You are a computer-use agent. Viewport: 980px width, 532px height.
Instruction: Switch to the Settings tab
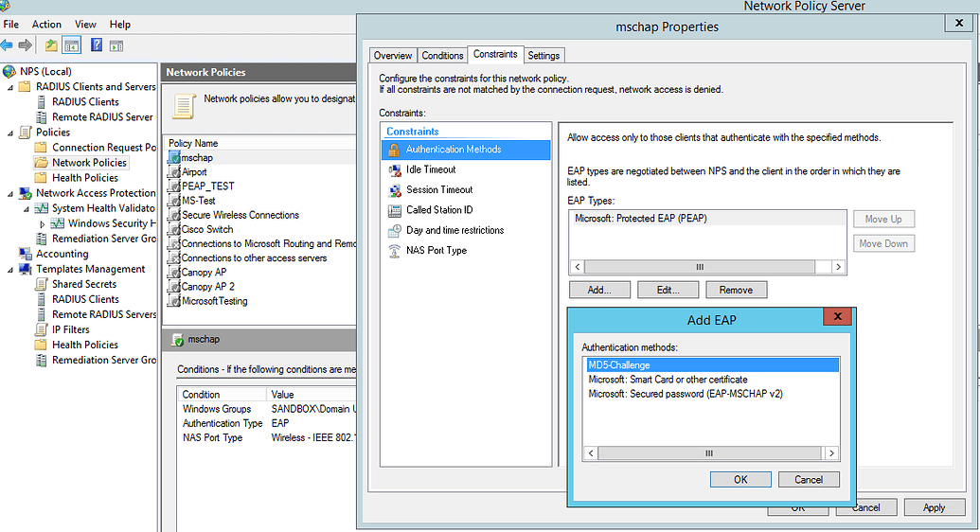tap(543, 56)
